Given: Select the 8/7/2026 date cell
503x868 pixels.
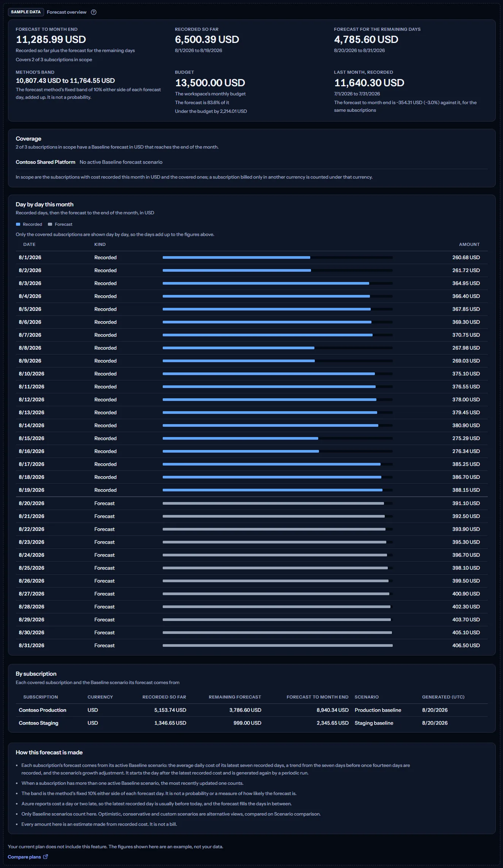Looking at the screenshot, I should 30,335.
